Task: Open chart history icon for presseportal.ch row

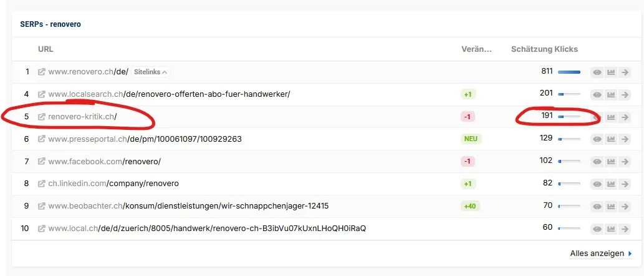Action: (611, 139)
